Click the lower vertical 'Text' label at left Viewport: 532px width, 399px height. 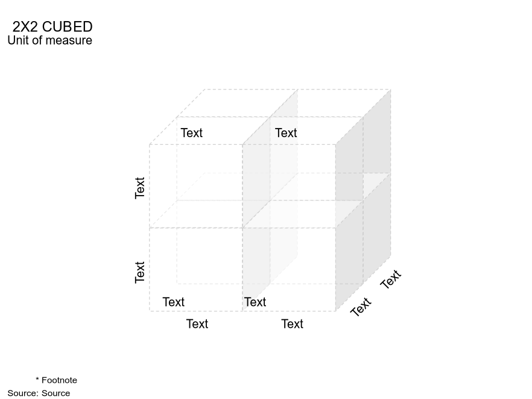tap(140, 272)
